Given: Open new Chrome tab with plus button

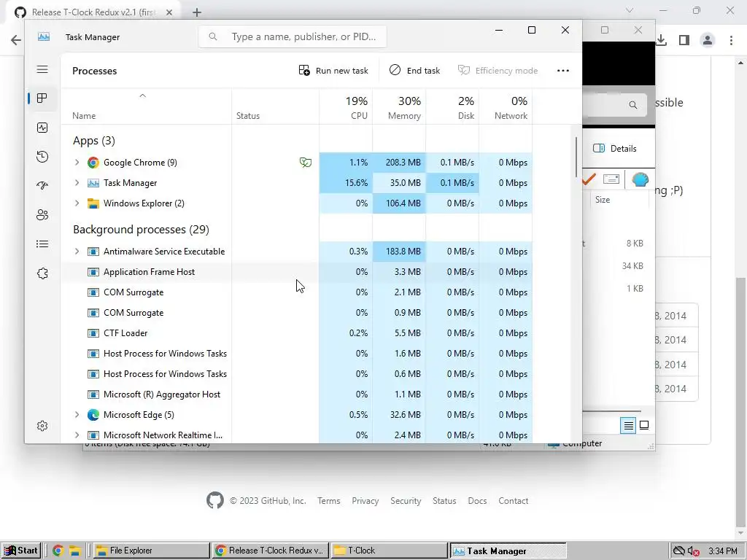Looking at the screenshot, I should coord(197,12).
